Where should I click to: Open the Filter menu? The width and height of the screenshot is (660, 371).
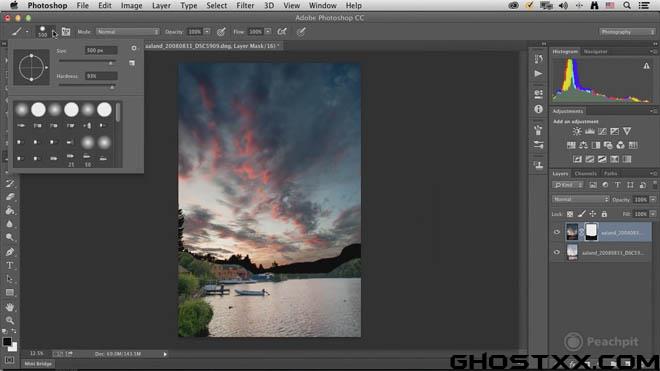click(245, 5)
